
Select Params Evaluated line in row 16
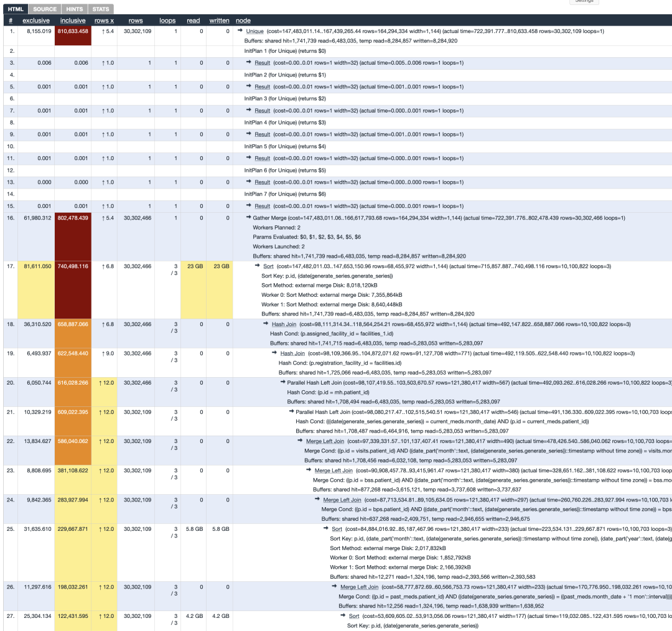tap(306, 237)
